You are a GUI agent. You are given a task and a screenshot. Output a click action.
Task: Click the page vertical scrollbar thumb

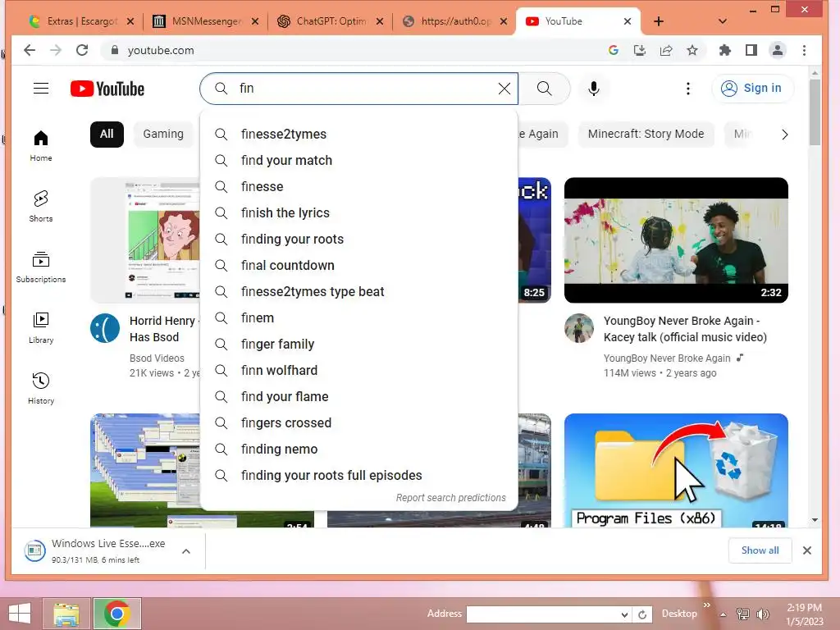(815, 112)
